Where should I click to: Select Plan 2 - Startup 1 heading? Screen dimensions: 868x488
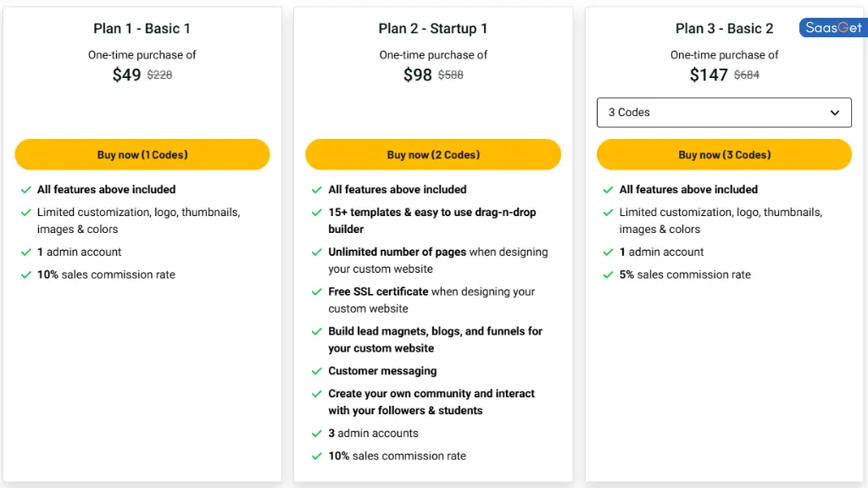pyautogui.click(x=433, y=28)
